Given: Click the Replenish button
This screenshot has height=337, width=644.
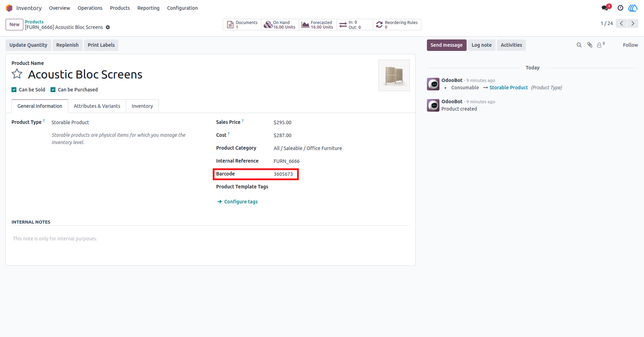Looking at the screenshot, I should (68, 45).
